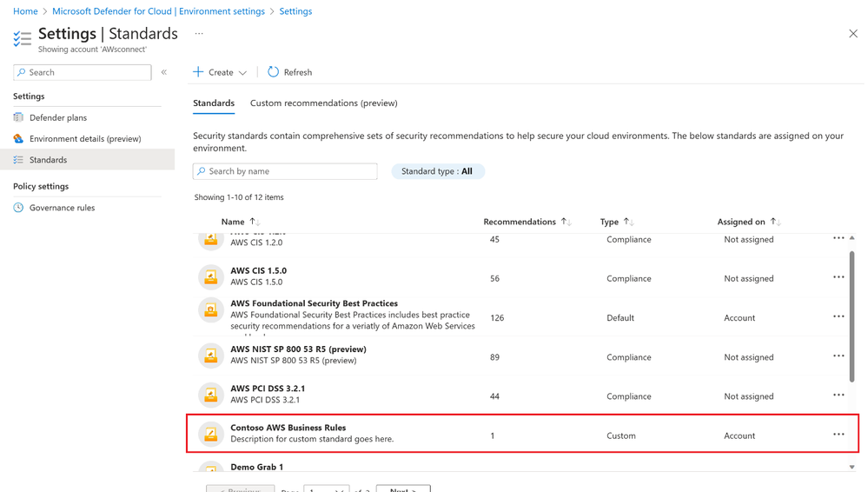The width and height of the screenshot is (868, 492).
Task: Sort by the Assigned on column
Action: [x=748, y=222]
